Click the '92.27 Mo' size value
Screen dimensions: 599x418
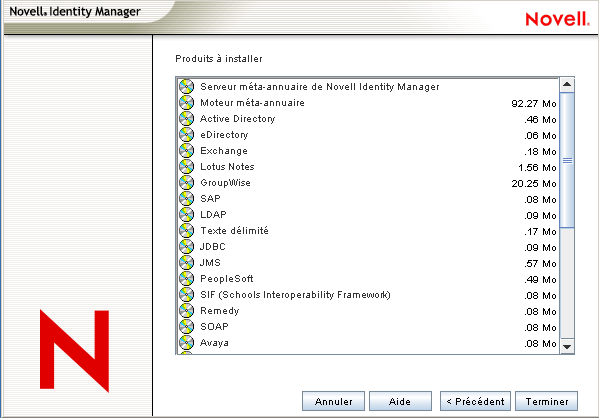[534, 104]
